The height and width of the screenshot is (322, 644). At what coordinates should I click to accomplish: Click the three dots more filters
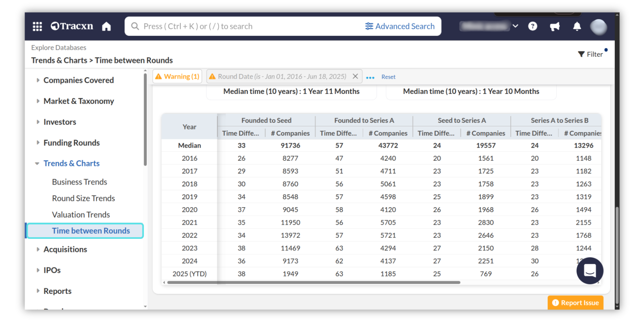(370, 77)
